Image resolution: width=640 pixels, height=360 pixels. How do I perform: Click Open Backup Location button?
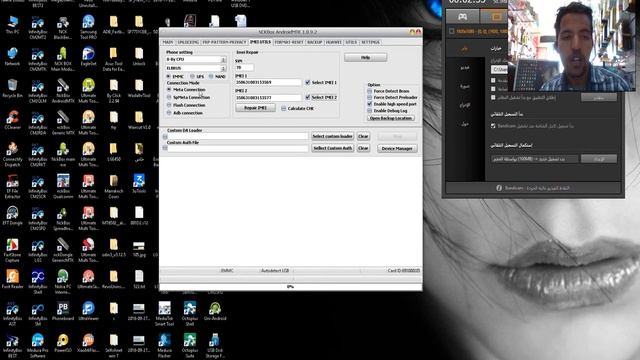(391, 118)
